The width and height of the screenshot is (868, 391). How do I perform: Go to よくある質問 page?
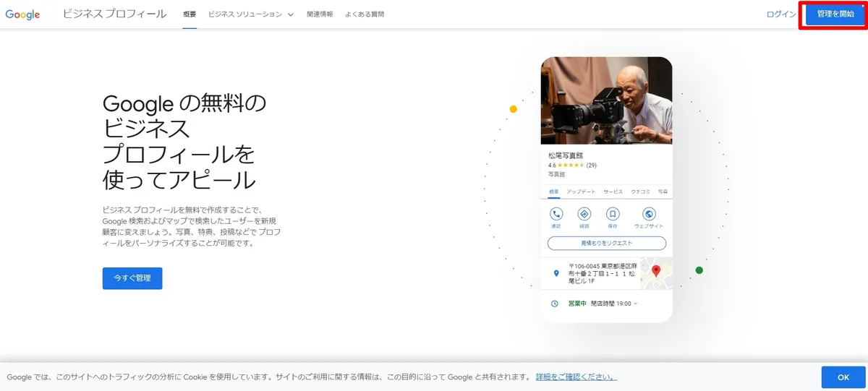365,14
